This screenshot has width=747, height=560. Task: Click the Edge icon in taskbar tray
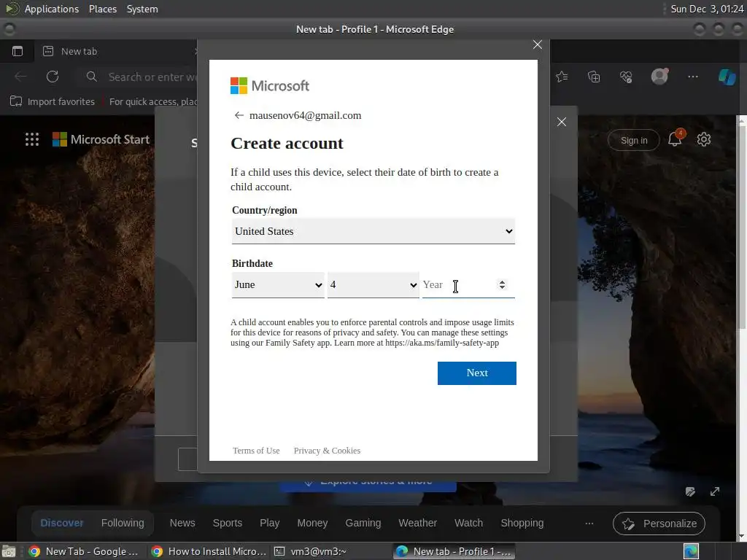click(691, 551)
